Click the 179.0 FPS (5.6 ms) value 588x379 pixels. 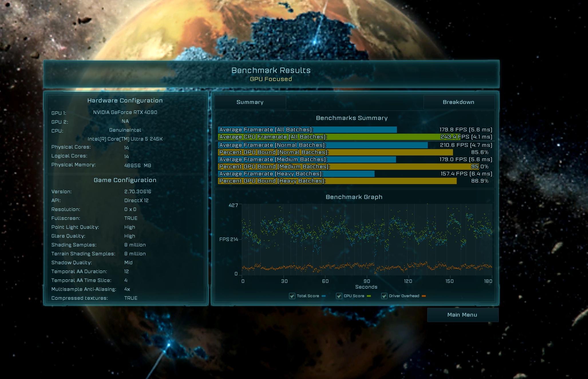pos(466,159)
